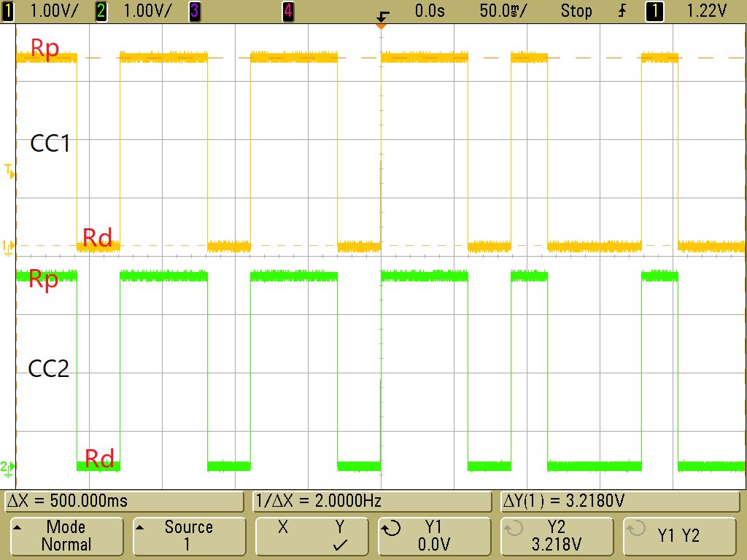Image resolution: width=747 pixels, height=560 pixels.
Task: Click the checkmark under Y in softkey
Action: coord(340,545)
